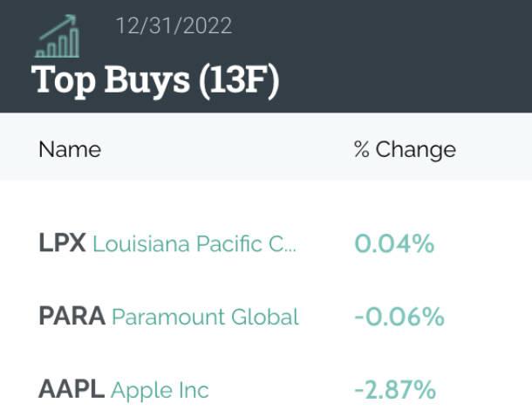Select the 12/31/2022 filing date
Image resolution: width=532 pixels, height=410 pixels.
click(174, 26)
